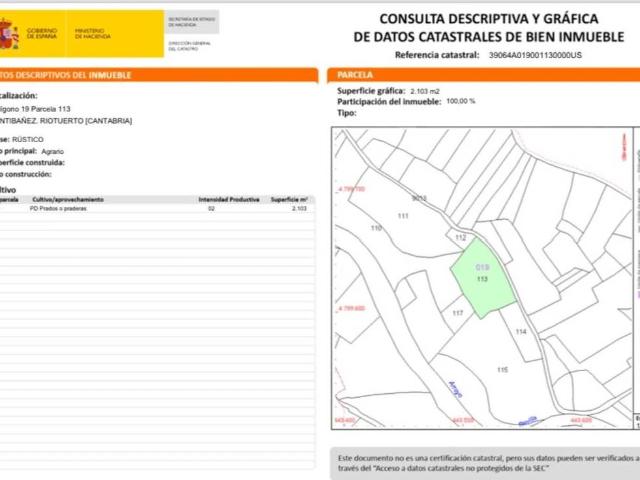Click the Gobierno de España logo text

coord(41,34)
